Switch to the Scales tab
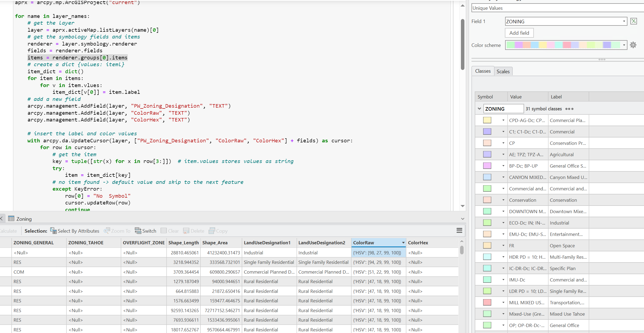The image size is (644, 333). point(503,71)
